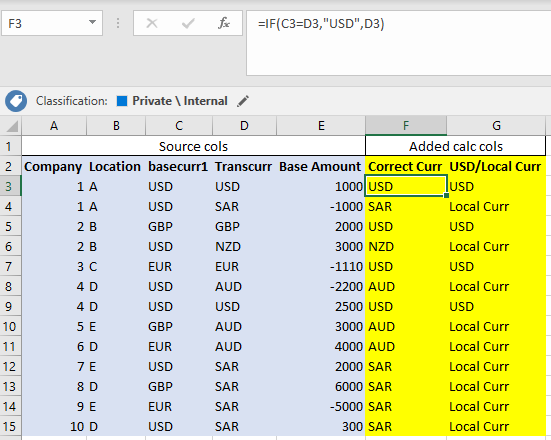The width and height of the screenshot is (551, 440).
Task: Select column C header
Action: pyautogui.click(x=179, y=126)
